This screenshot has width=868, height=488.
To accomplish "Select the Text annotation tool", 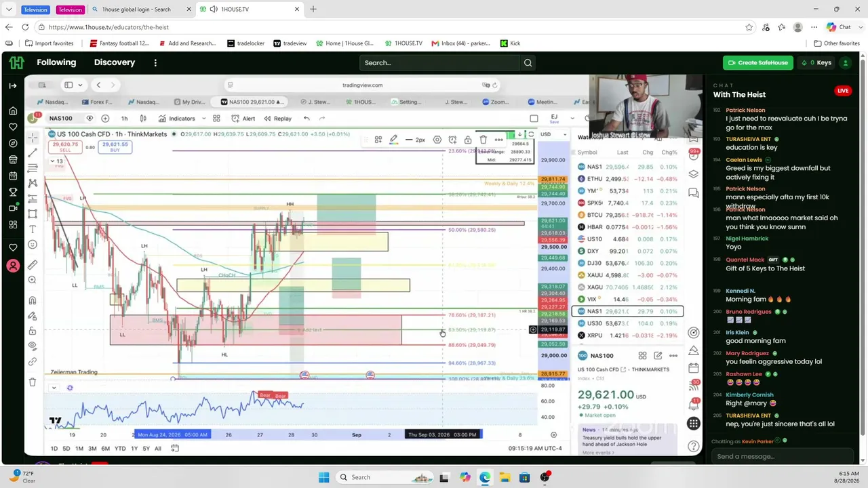I will tap(33, 229).
